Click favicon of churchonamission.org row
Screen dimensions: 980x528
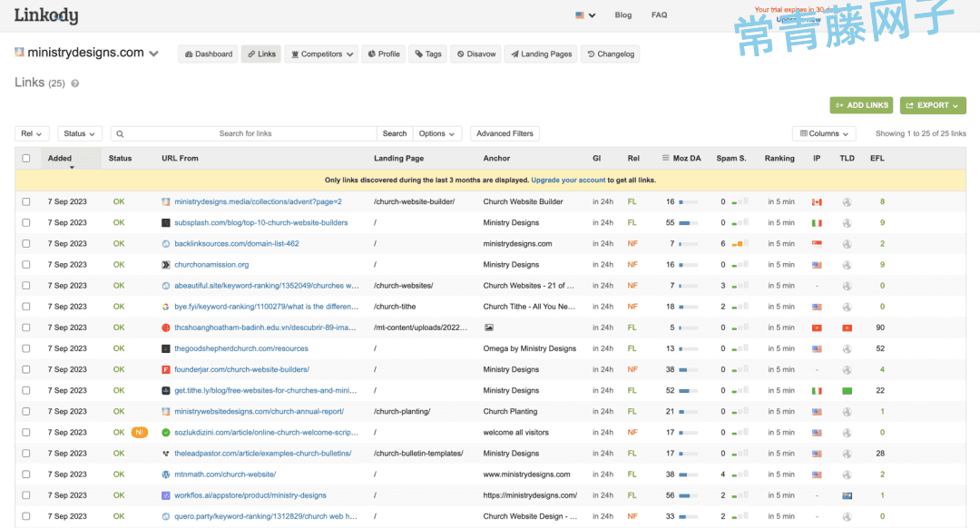pyautogui.click(x=166, y=265)
